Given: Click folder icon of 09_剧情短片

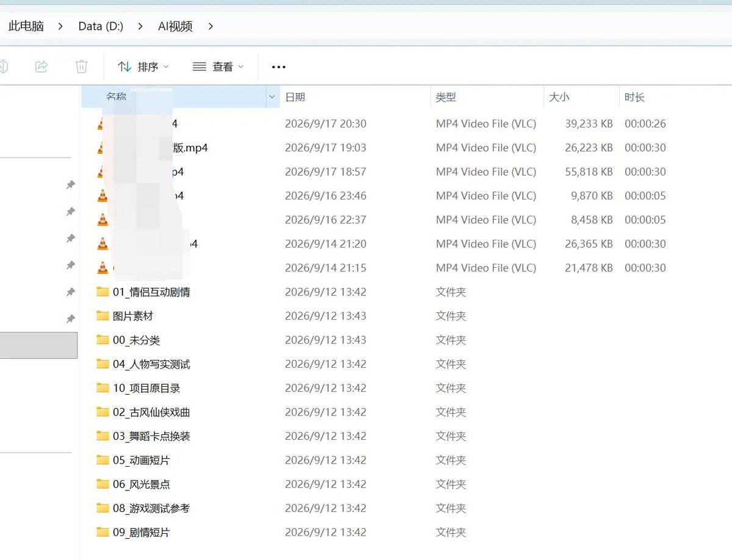Looking at the screenshot, I should coord(102,532).
